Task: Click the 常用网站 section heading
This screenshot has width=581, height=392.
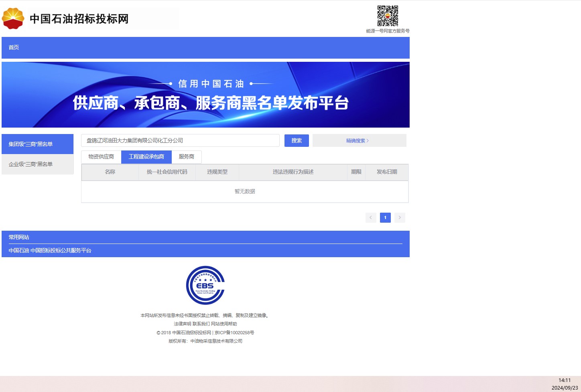Action: (19, 237)
